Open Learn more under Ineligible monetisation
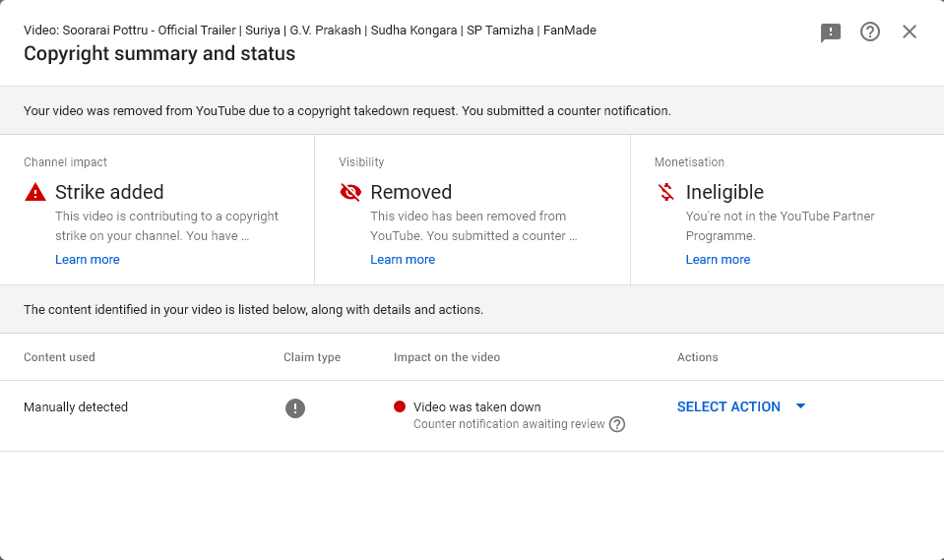This screenshot has width=944, height=560. [x=718, y=260]
